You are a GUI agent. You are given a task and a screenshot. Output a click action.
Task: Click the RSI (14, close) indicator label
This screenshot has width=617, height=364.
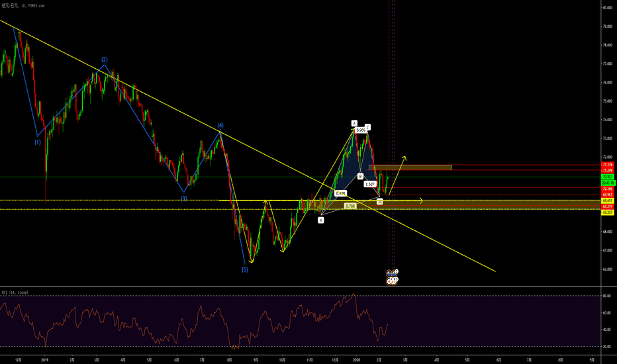pos(13,292)
